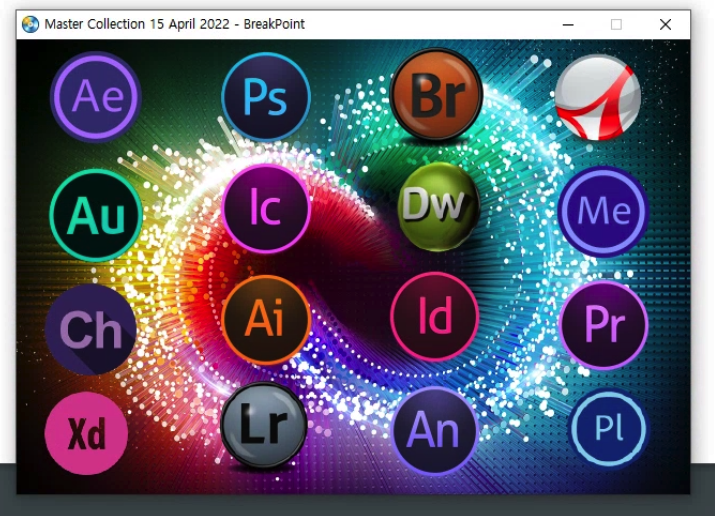Screen dimensions: 715x516
Task: Choose the InCopy (Ic) icon
Action: 266,208
